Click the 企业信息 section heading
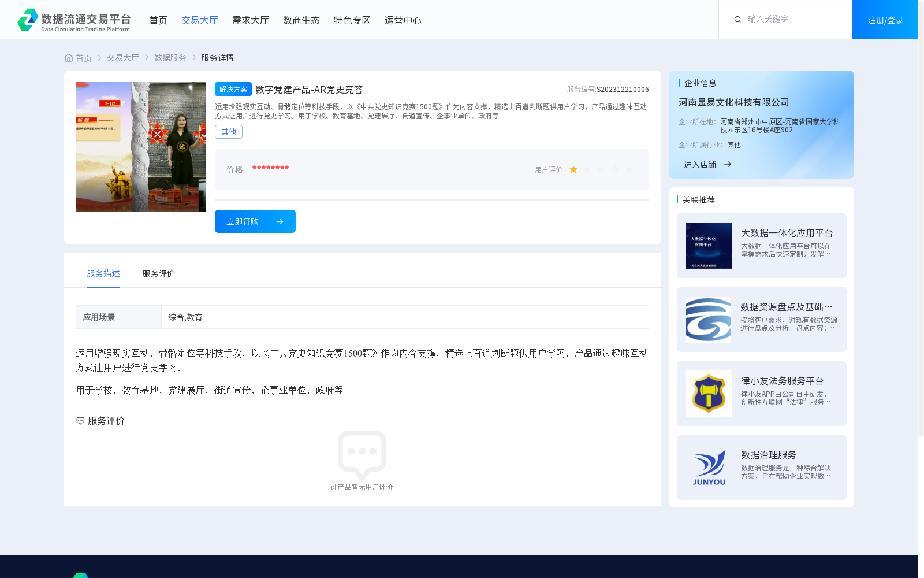This screenshot has width=924, height=578. [x=701, y=83]
